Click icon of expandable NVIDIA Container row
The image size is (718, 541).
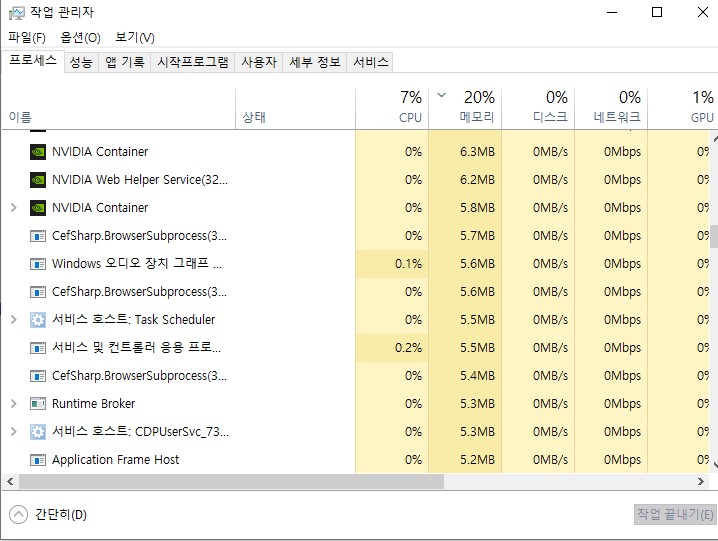(x=38, y=208)
